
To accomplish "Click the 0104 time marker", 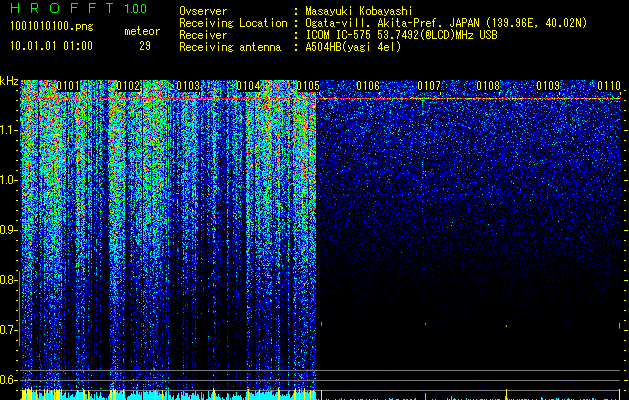I will 248,86.
